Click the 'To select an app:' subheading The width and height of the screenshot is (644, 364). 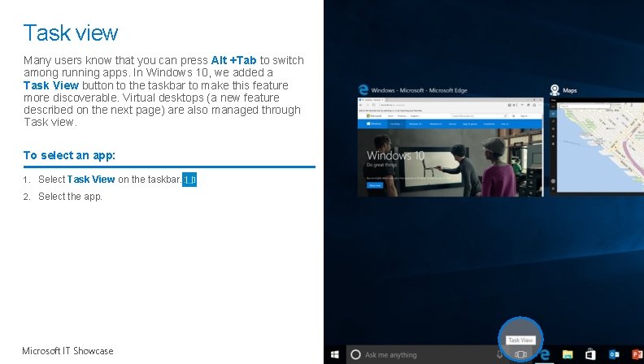pos(69,155)
